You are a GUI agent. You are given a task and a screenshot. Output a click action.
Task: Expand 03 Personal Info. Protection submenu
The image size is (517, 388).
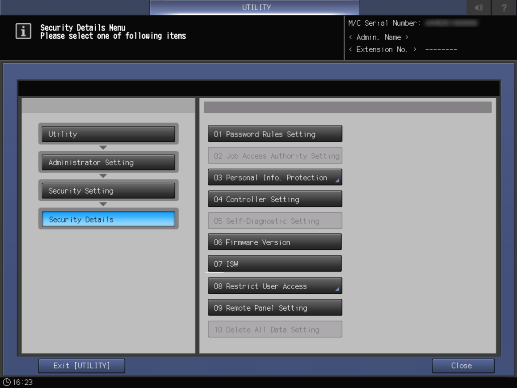coord(275,177)
